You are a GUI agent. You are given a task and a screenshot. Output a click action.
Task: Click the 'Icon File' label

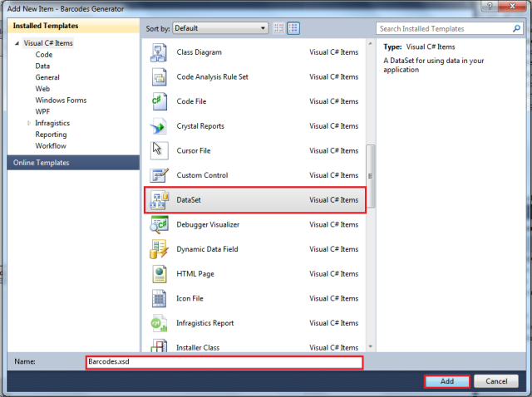point(190,298)
